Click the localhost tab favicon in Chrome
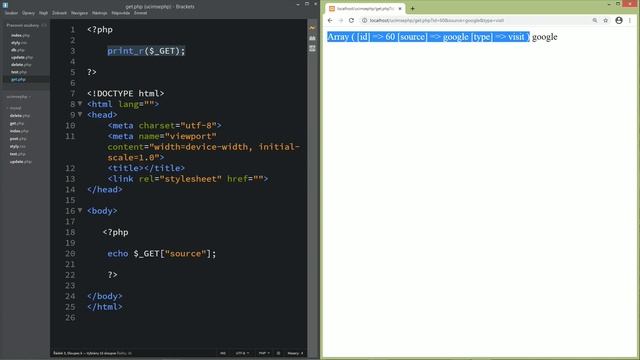 [332, 9]
